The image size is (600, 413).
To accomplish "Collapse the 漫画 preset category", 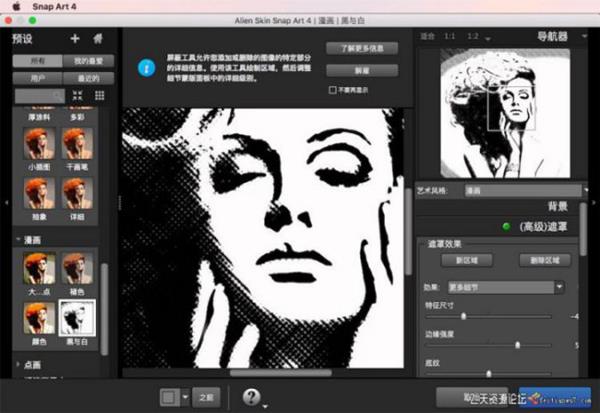I will pos(19,240).
